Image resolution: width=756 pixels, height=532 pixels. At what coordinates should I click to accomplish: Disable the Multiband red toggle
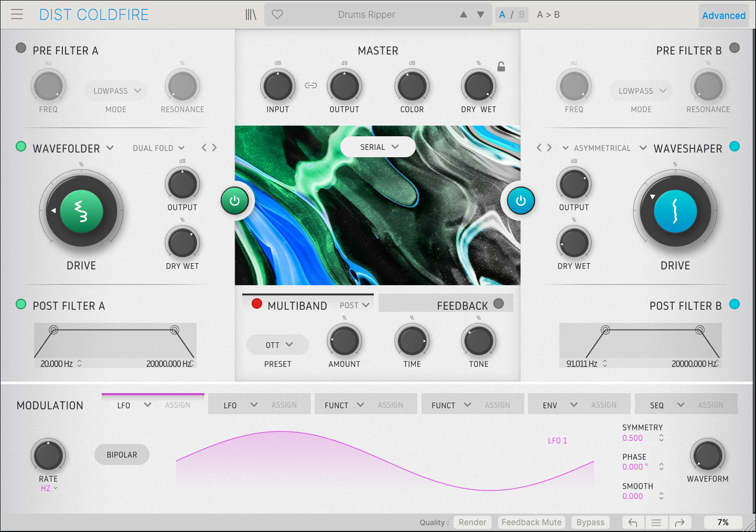point(257,303)
